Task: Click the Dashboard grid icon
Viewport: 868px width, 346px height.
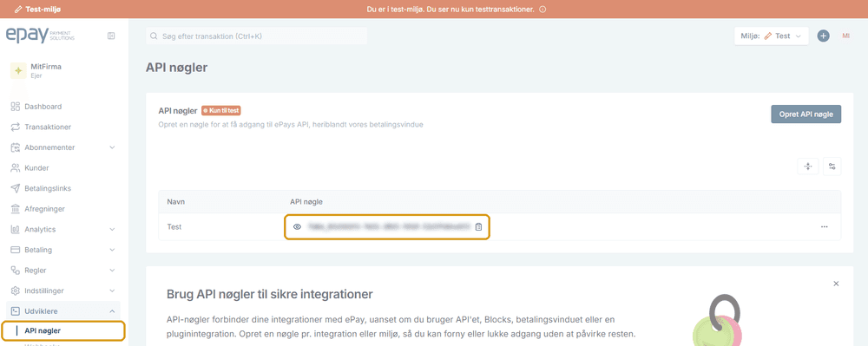Action: click(16, 107)
